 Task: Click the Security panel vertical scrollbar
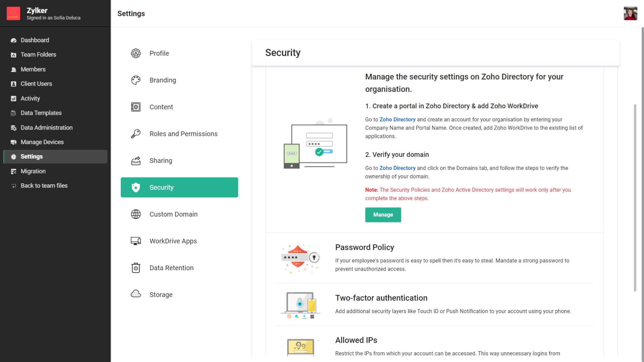point(635,198)
